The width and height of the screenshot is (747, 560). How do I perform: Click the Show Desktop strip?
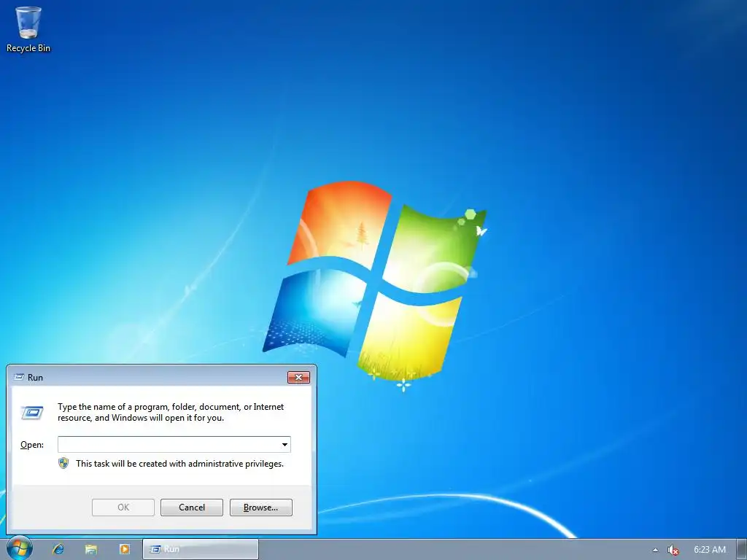click(x=741, y=550)
